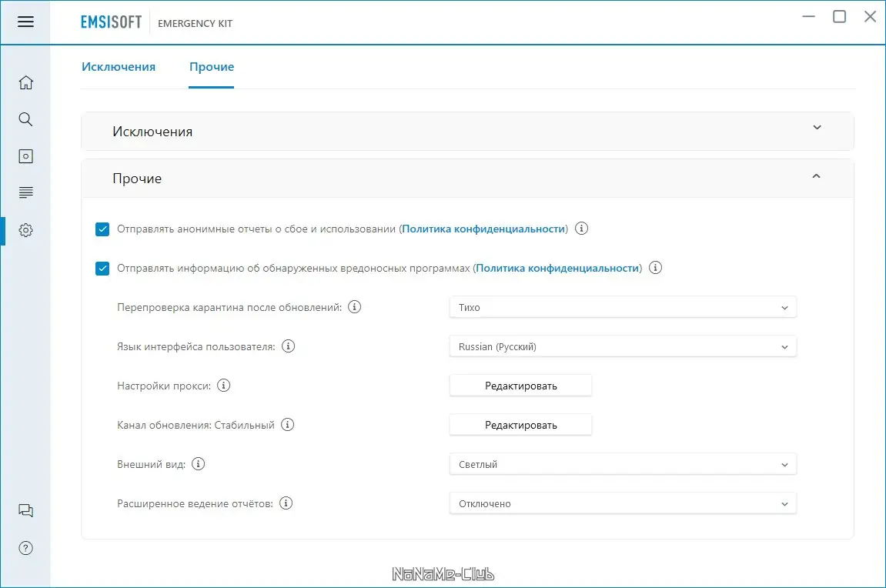
Task: Open advanced logging dropdown showing Отключено
Action: 623,504
